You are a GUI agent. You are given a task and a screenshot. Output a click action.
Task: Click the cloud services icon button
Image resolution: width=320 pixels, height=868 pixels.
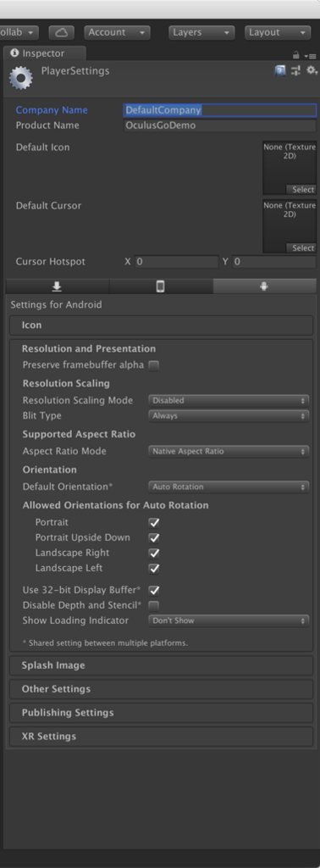point(61,33)
